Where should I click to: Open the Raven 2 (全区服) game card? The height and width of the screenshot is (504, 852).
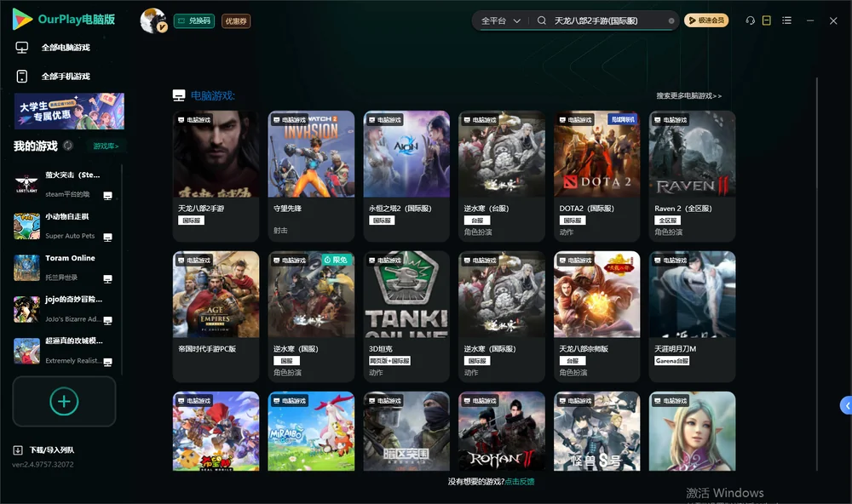(692, 176)
